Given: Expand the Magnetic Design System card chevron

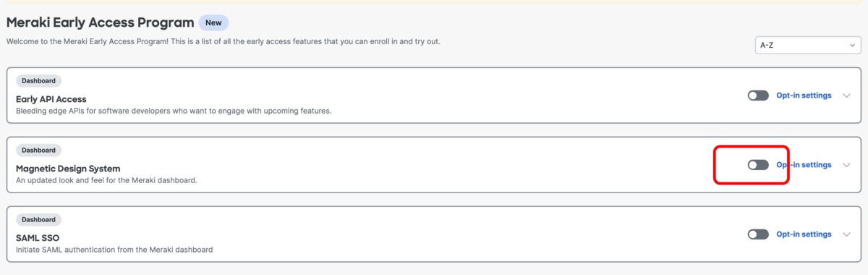Looking at the screenshot, I should pyautogui.click(x=847, y=165).
